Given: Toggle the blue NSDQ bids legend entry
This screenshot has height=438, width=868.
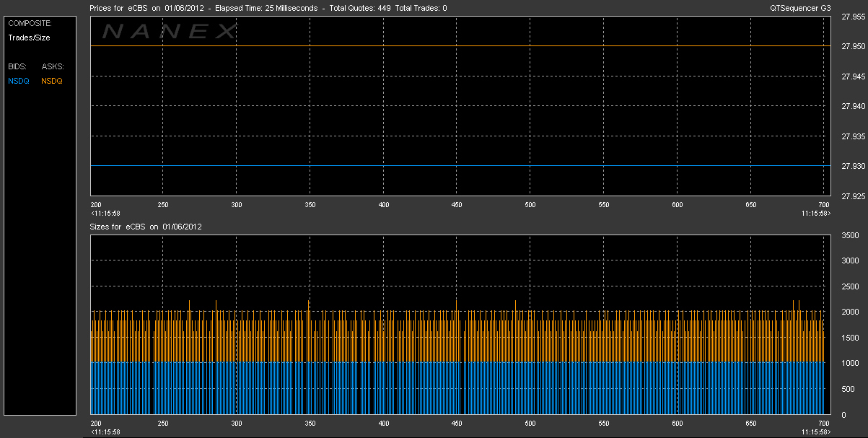Looking at the screenshot, I should click(18, 81).
